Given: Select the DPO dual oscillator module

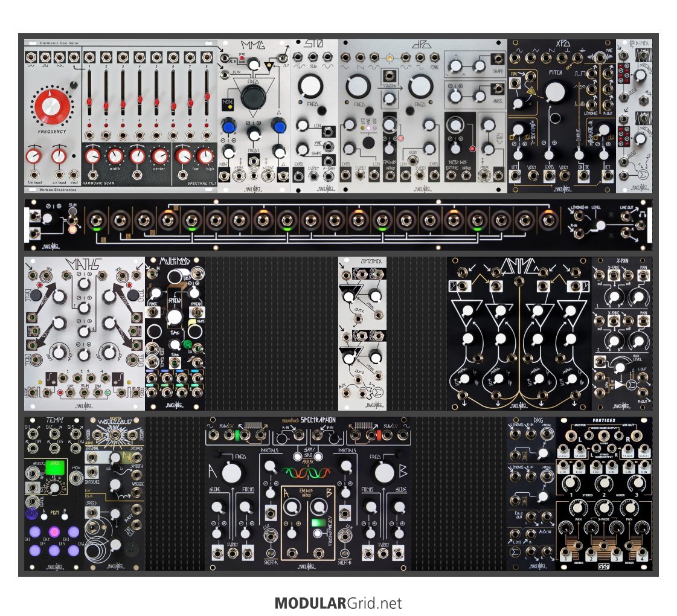Looking at the screenshot, I should click(423, 116).
